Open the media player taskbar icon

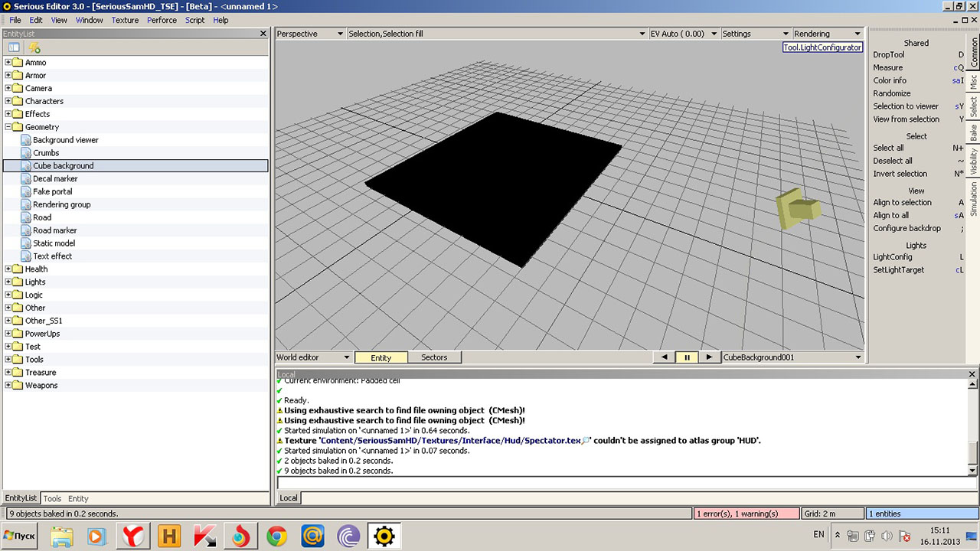click(x=96, y=536)
